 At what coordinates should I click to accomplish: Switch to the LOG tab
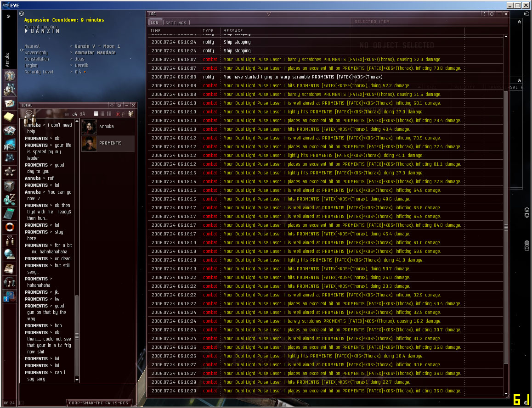point(155,22)
